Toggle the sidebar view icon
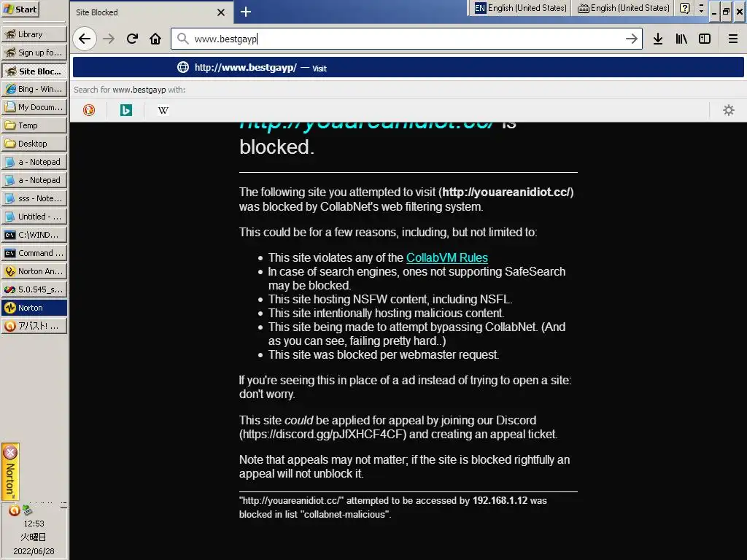Viewport: 747px width, 560px height. click(705, 39)
